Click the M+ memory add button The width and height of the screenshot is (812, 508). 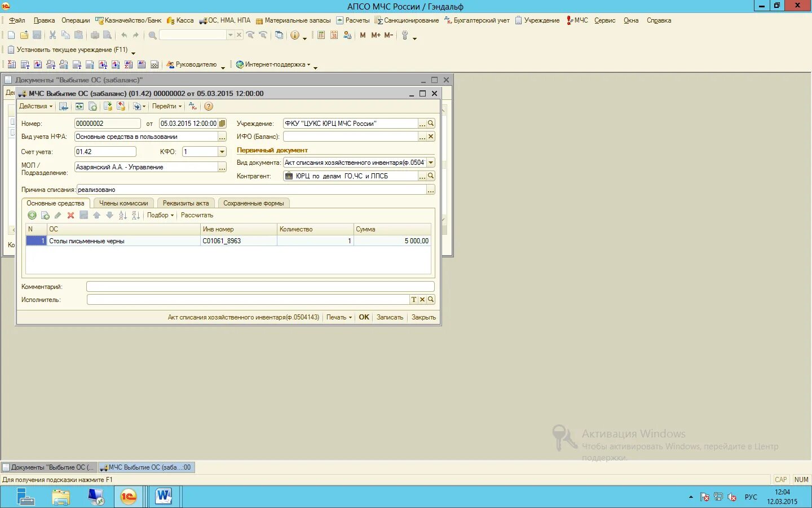pos(376,35)
